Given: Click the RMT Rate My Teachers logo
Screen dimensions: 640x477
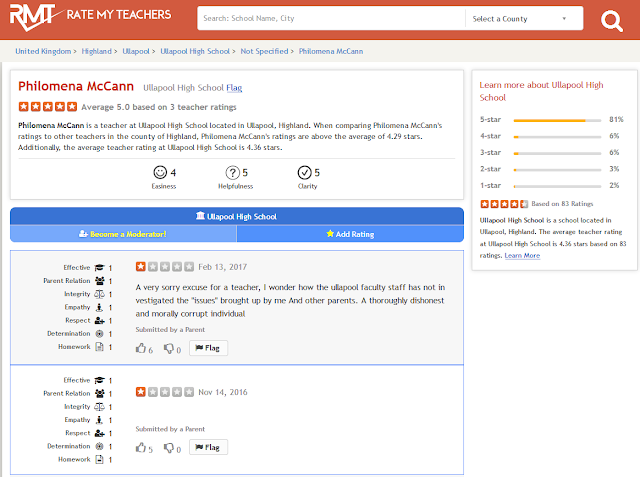Looking at the screenshot, I should click(90, 17).
